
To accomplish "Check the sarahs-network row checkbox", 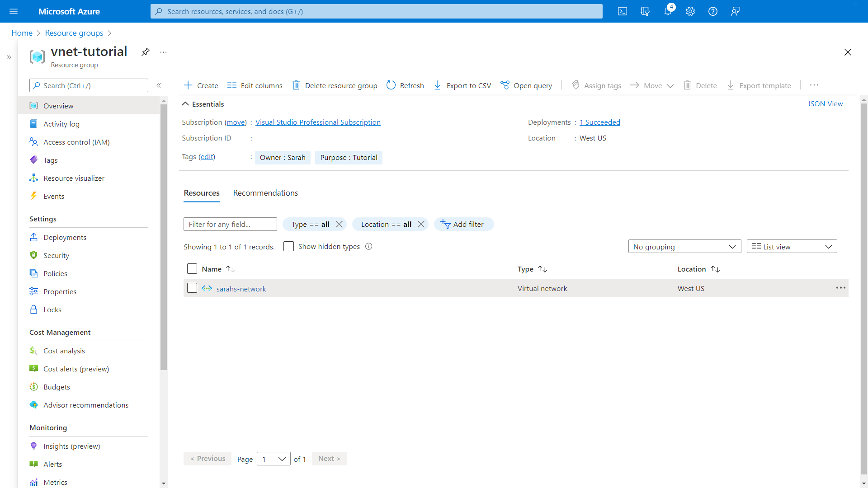I will point(192,288).
